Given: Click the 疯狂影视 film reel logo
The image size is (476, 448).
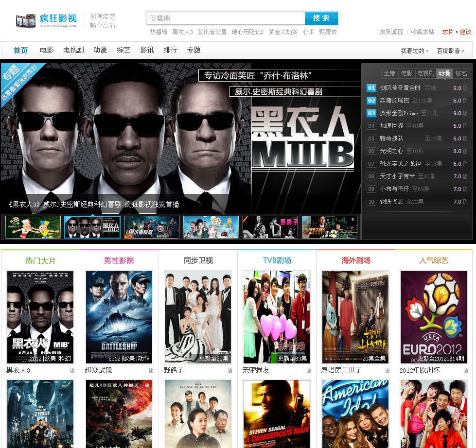Looking at the screenshot, I should tap(46, 20).
